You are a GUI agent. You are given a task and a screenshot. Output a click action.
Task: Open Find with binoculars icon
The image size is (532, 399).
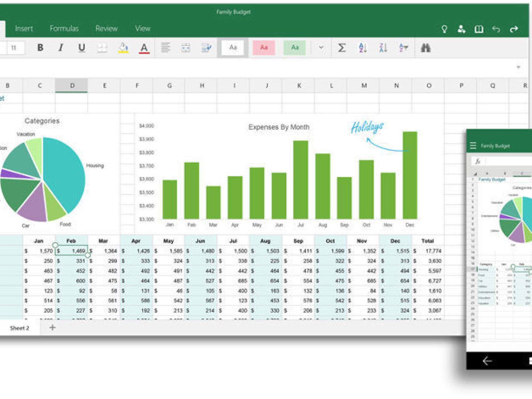tap(426, 48)
